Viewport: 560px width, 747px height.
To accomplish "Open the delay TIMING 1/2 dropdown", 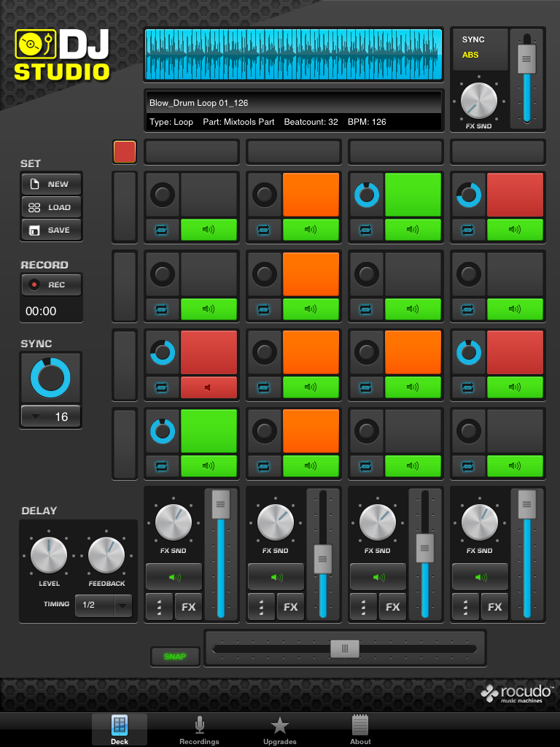I will (x=104, y=605).
